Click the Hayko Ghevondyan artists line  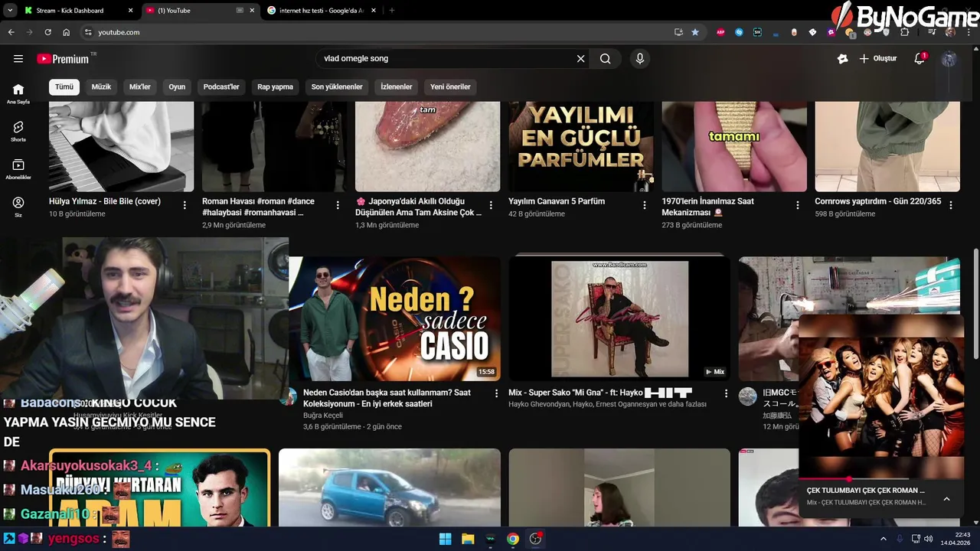tap(607, 404)
